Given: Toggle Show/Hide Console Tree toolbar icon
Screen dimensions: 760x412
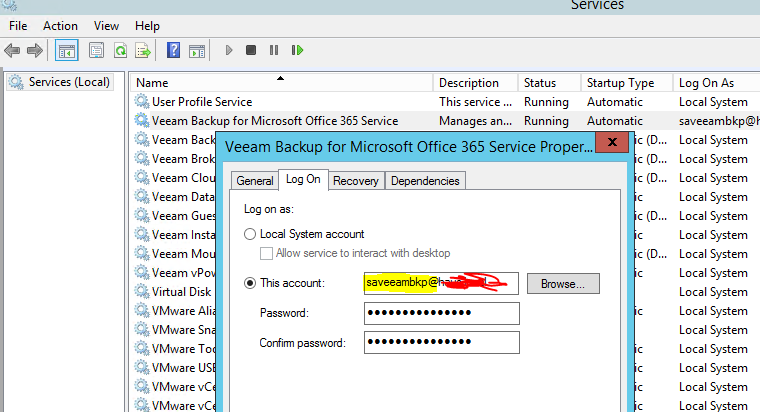Looking at the screenshot, I should pos(66,50).
